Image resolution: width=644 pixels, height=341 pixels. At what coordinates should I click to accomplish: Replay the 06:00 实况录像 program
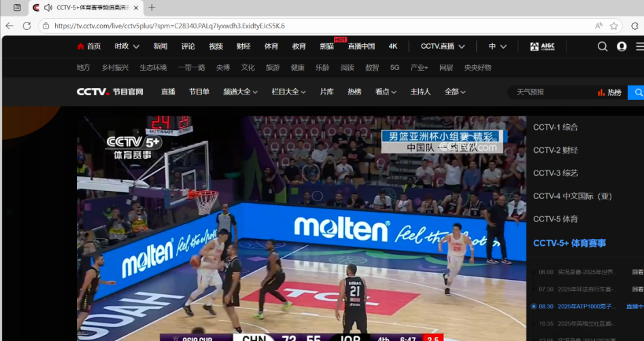click(x=637, y=272)
